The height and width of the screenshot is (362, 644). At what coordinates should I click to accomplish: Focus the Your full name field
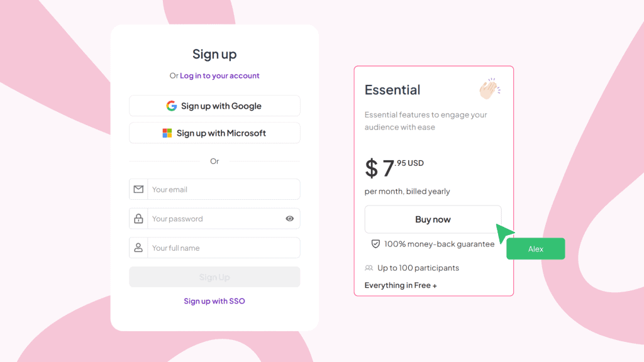pyautogui.click(x=223, y=248)
